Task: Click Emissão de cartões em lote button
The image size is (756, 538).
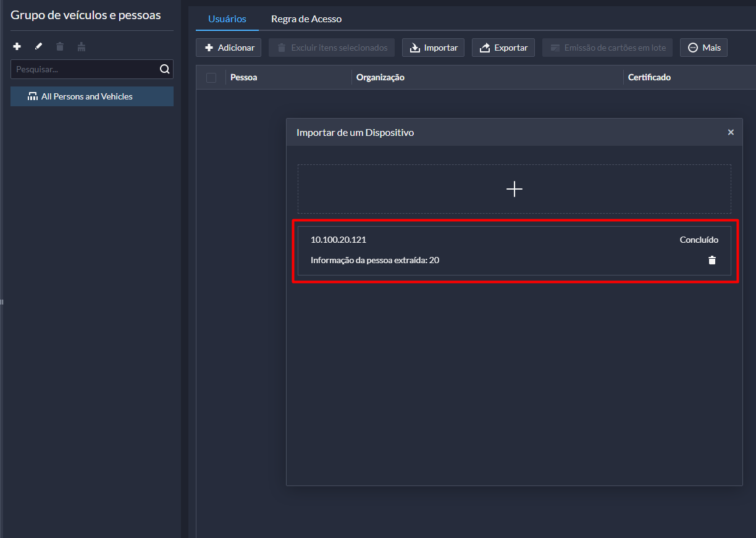Action: pyautogui.click(x=607, y=48)
